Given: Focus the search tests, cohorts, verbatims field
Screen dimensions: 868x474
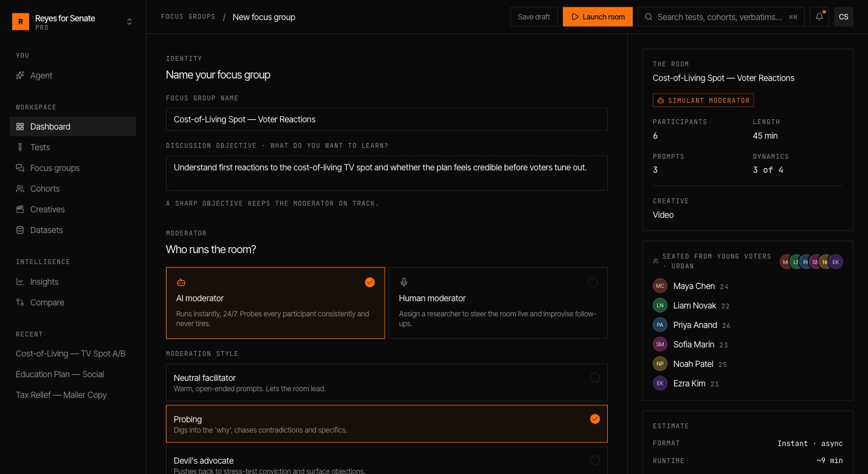Looking at the screenshot, I should tap(722, 17).
